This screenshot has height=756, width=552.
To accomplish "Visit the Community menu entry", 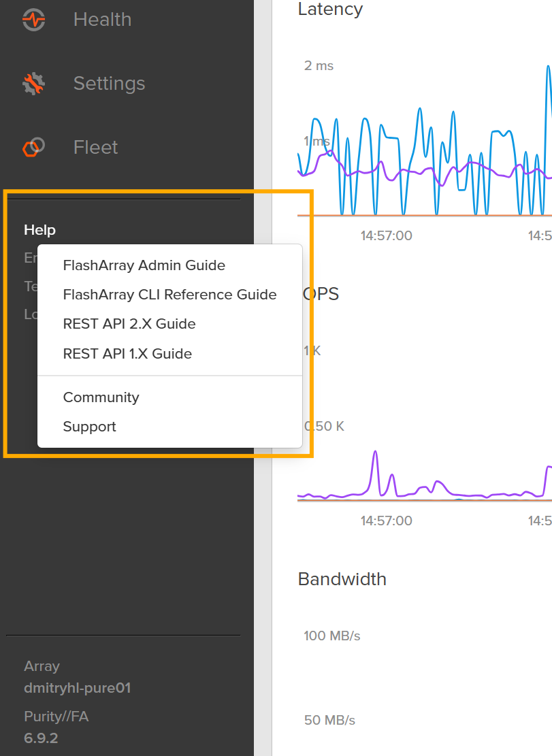I will pos(101,397).
